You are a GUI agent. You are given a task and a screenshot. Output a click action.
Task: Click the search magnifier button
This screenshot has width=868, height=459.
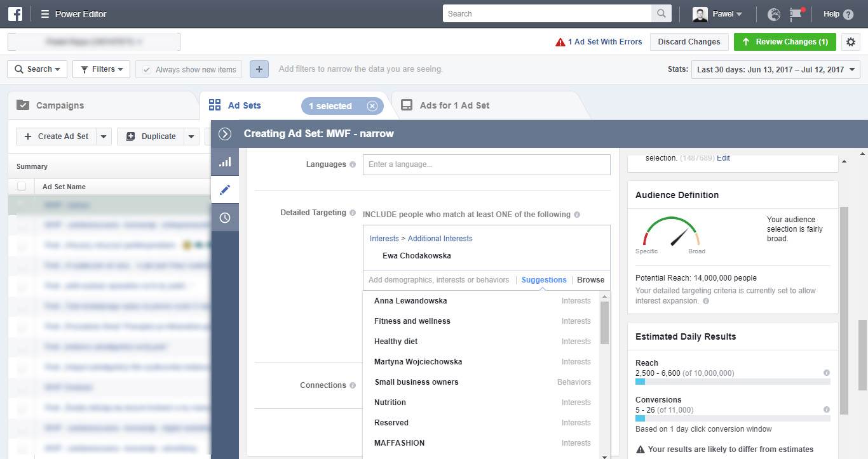pyautogui.click(x=661, y=13)
